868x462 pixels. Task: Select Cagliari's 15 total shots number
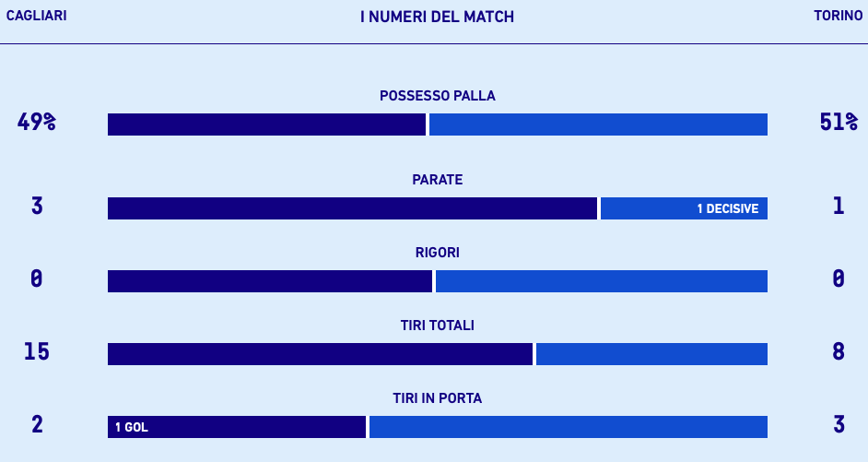click(x=37, y=351)
